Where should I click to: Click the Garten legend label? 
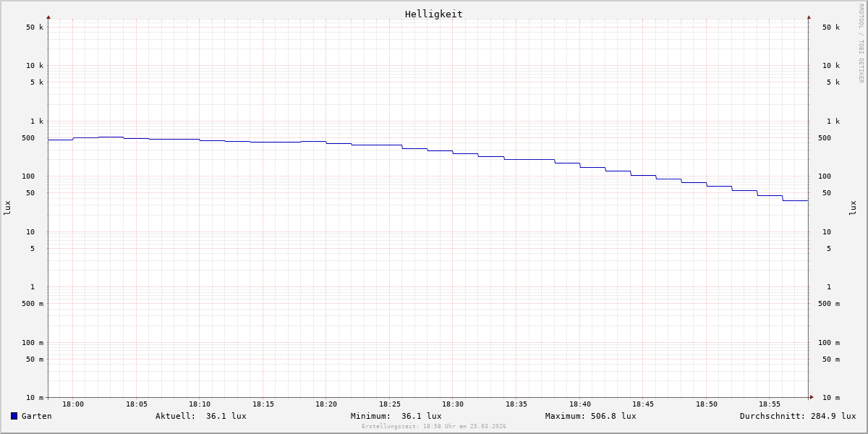tap(36, 416)
